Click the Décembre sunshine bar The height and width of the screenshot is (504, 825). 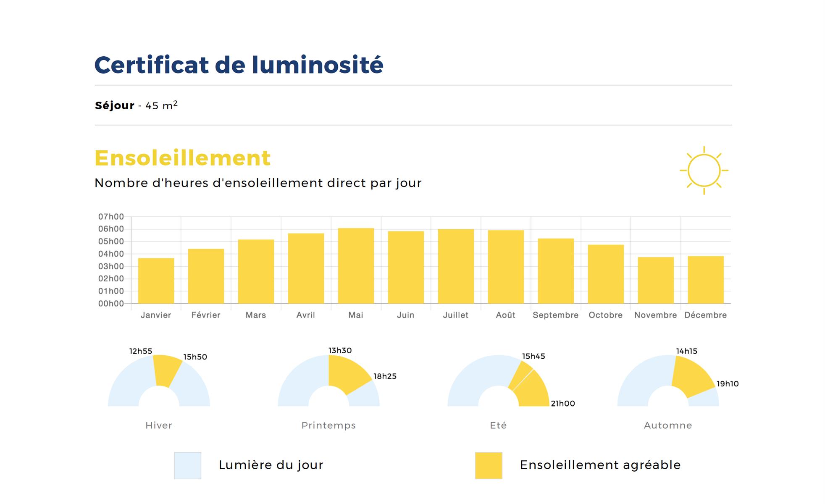[x=706, y=280]
